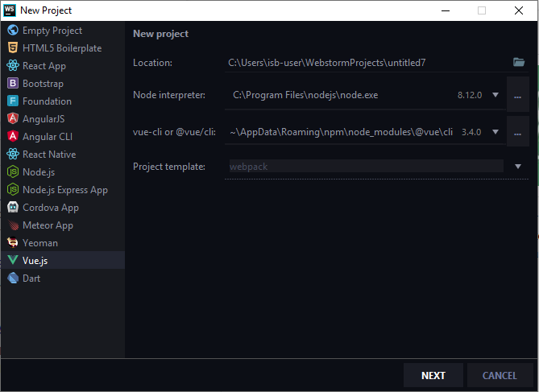The height and width of the screenshot is (392, 539).
Task: Select Node.js project type
Action: pos(63,171)
